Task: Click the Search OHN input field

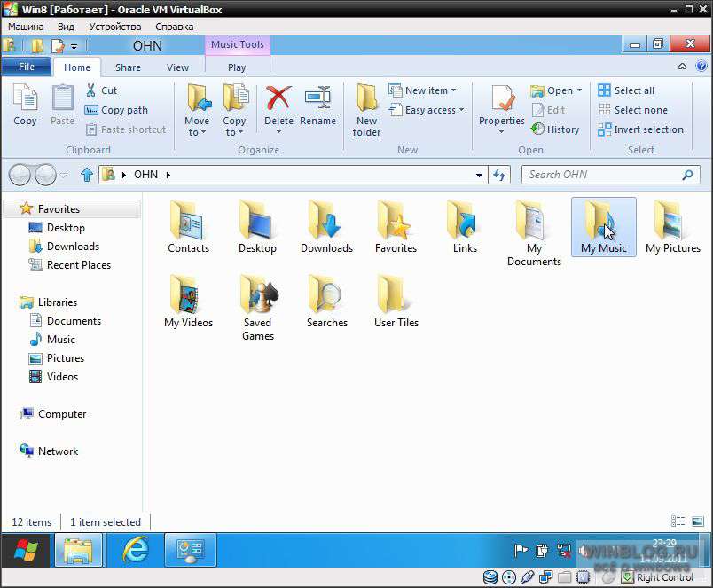Action: tap(610, 175)
